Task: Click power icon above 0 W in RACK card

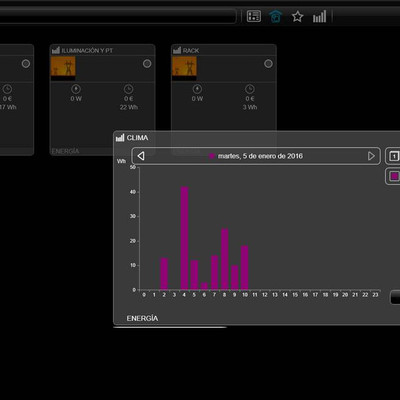Action: click(x=197, y=89)
